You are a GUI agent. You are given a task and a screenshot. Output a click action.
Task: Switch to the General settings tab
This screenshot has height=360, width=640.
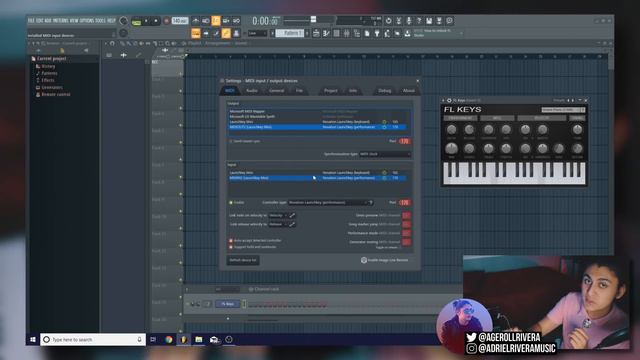[x=276, y=91]
